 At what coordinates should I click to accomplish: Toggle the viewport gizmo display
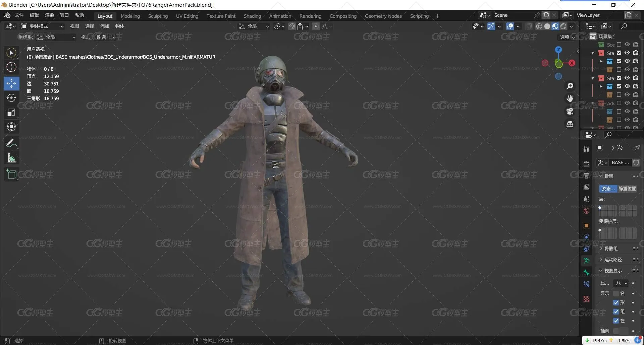click(491, 26)
